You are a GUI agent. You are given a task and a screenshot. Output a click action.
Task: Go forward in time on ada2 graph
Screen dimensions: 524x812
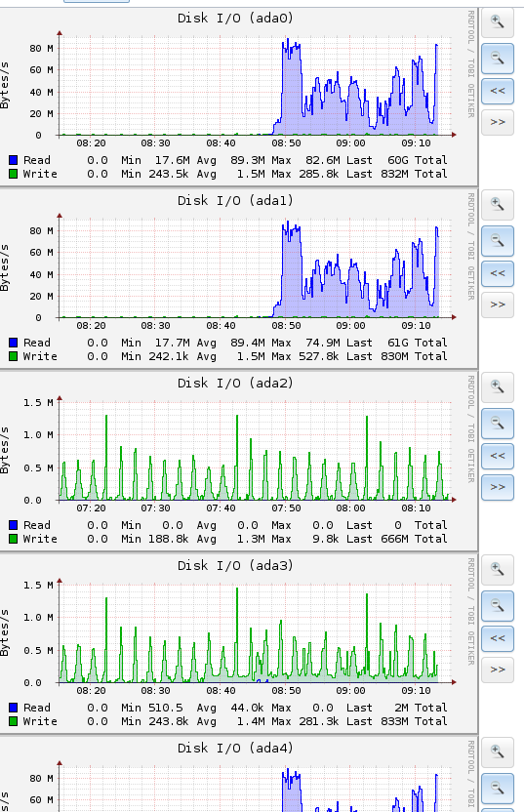(x=498, y=487)
